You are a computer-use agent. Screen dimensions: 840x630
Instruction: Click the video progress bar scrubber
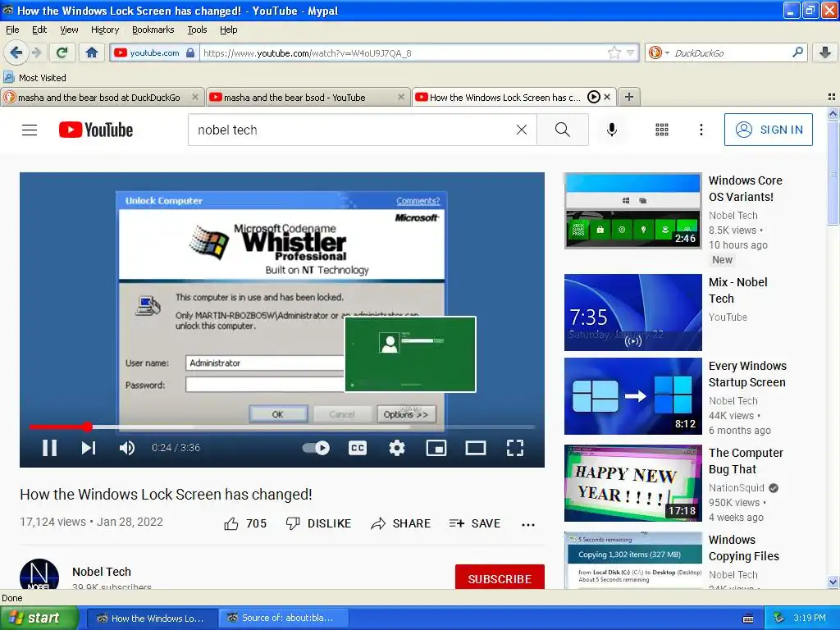87,427
